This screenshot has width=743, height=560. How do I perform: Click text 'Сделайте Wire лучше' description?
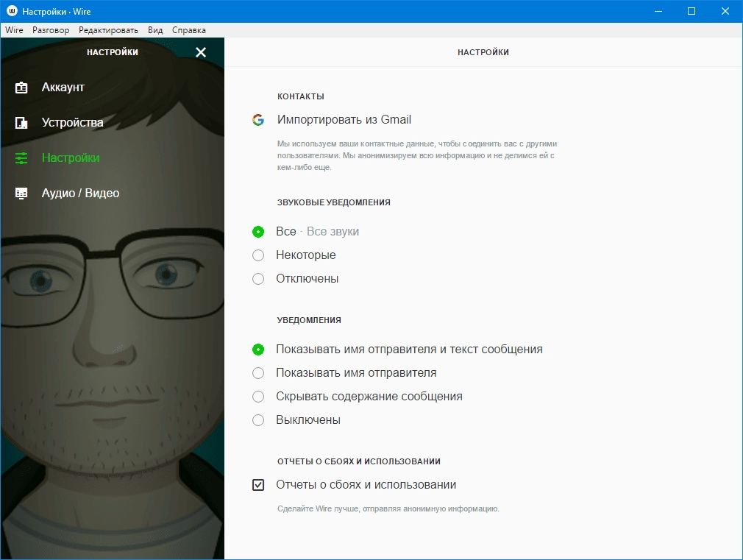coord(388,508)
